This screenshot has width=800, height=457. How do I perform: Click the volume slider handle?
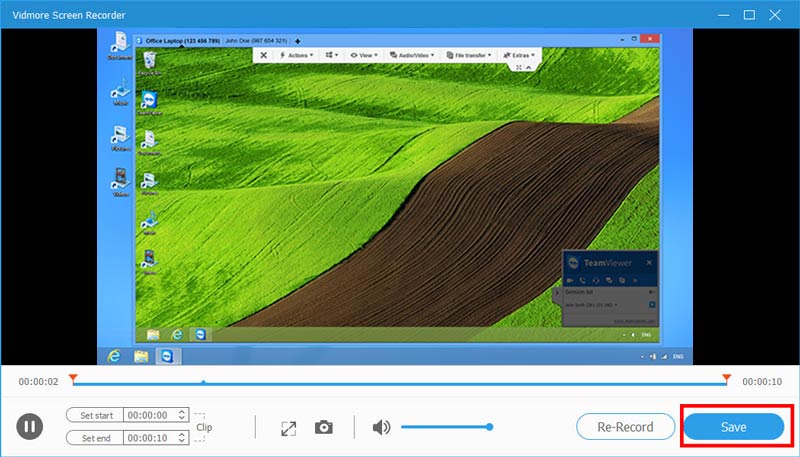coord(490,427)
